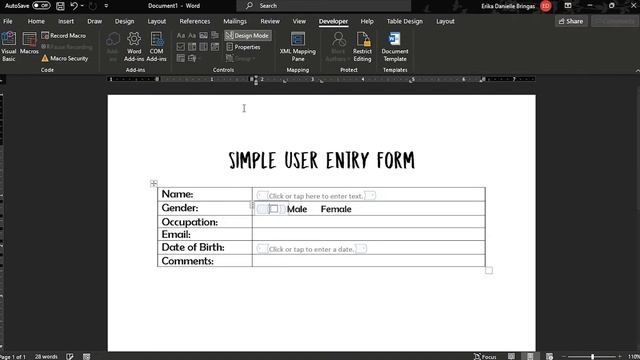Open Document Template settings
Viewport: 640px width, 360px height.
pos(395,47)
